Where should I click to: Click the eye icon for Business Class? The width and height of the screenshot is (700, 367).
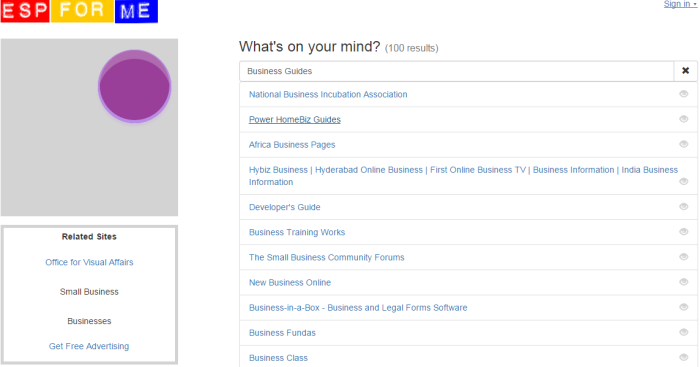pos(683,357)
